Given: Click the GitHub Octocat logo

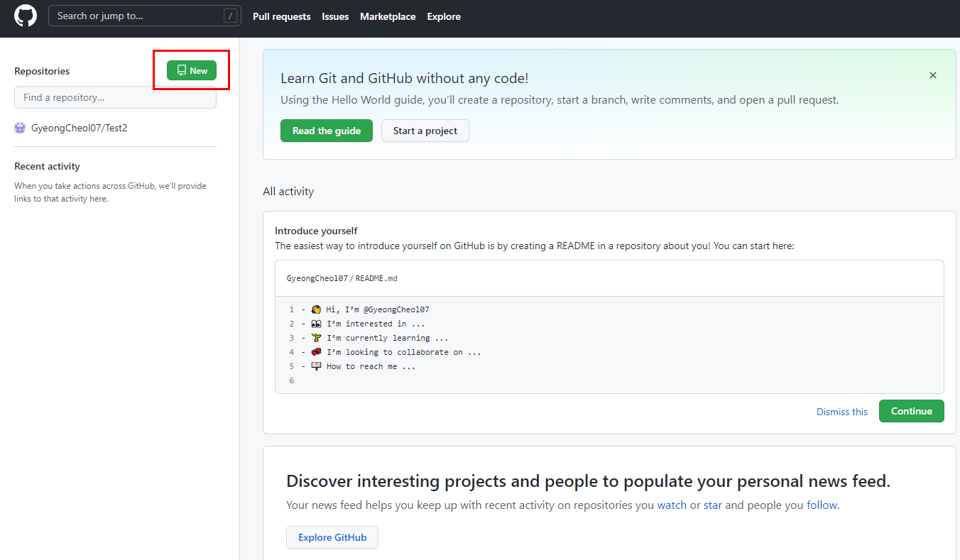Looking at the screenshot, I should [26, 16].
